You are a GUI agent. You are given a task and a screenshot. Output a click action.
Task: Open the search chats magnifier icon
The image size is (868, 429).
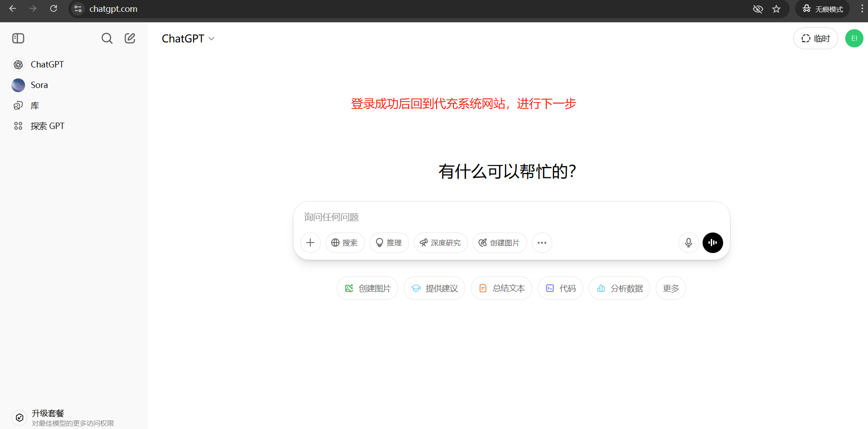click(x=107, y=38)
